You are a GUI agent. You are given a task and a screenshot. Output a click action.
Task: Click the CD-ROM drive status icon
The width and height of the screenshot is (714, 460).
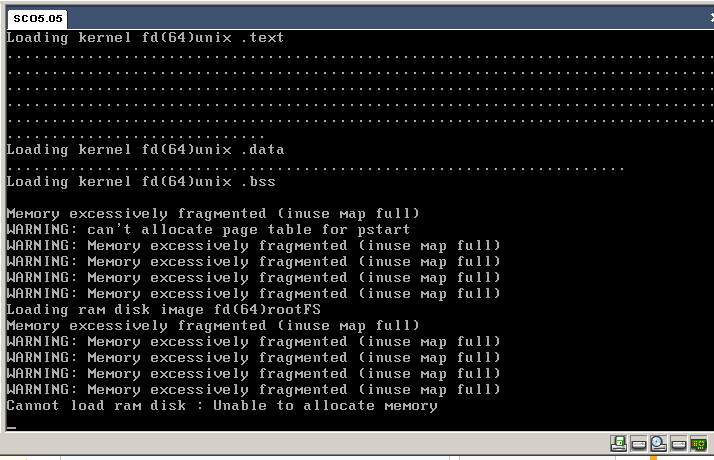coord(658,443)
